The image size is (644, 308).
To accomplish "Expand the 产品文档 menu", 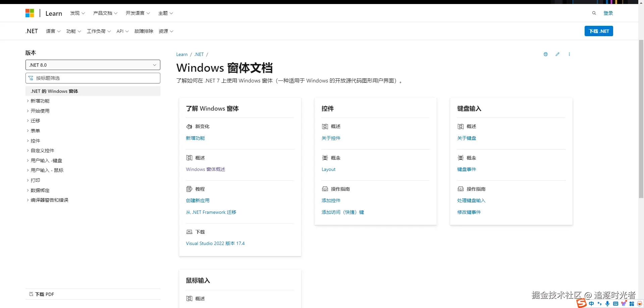I will (x=105, y=13).
